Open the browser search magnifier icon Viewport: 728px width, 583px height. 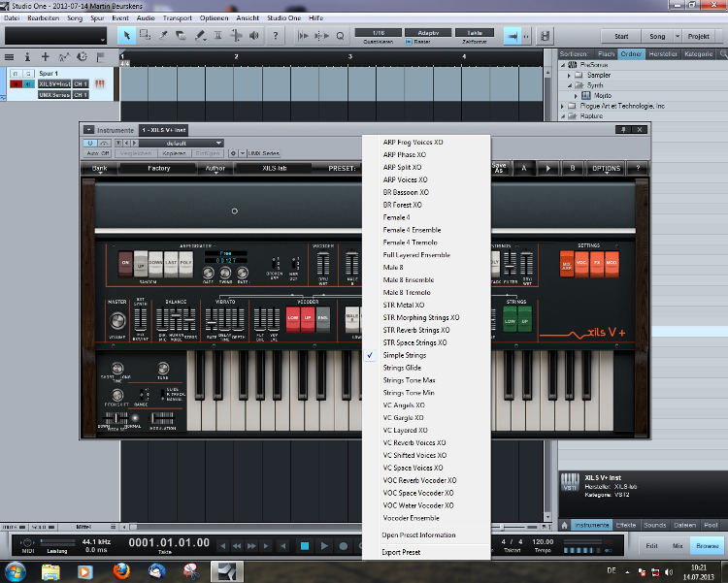(723, 54)
